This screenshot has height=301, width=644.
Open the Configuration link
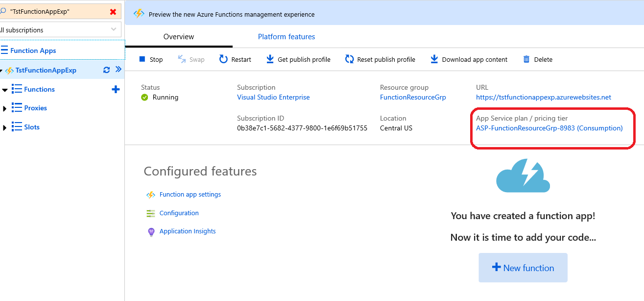click(x=179, y=213)
